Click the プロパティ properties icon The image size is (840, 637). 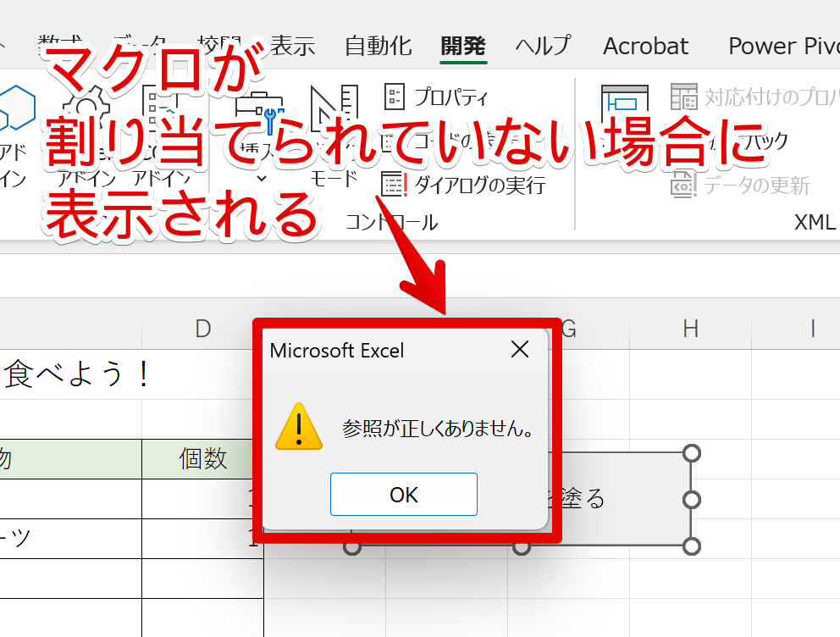[x=395, y=97]
